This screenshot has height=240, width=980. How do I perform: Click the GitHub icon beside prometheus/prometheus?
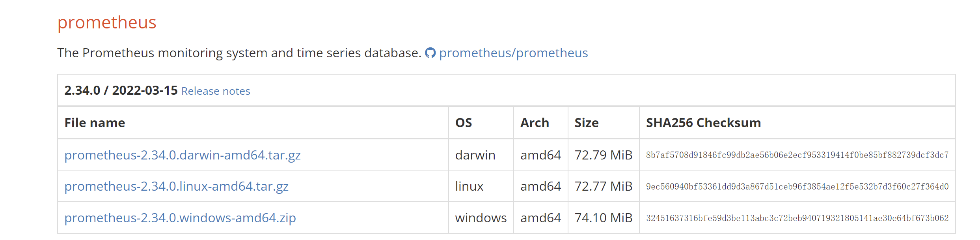coord(430,53)
